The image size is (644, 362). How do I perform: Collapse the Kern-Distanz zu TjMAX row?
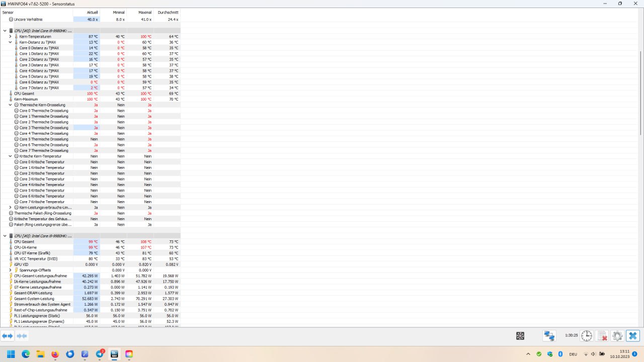10,42
